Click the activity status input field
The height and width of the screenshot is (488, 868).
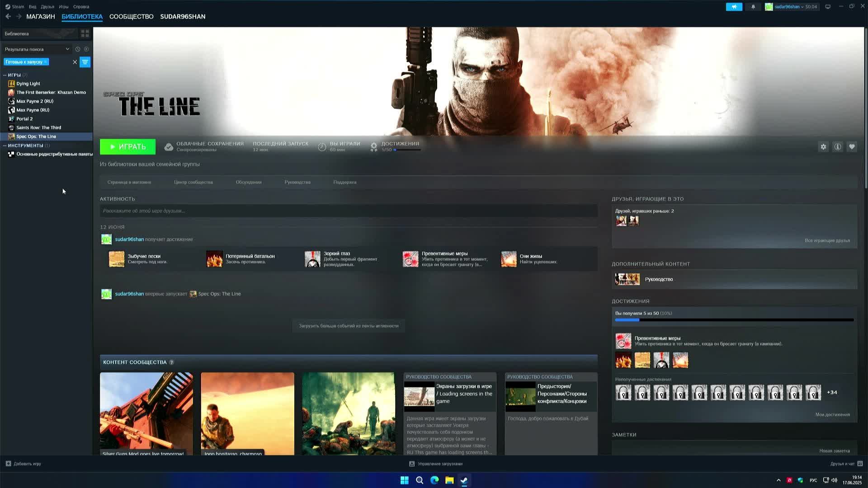click(x=349, y=211)
